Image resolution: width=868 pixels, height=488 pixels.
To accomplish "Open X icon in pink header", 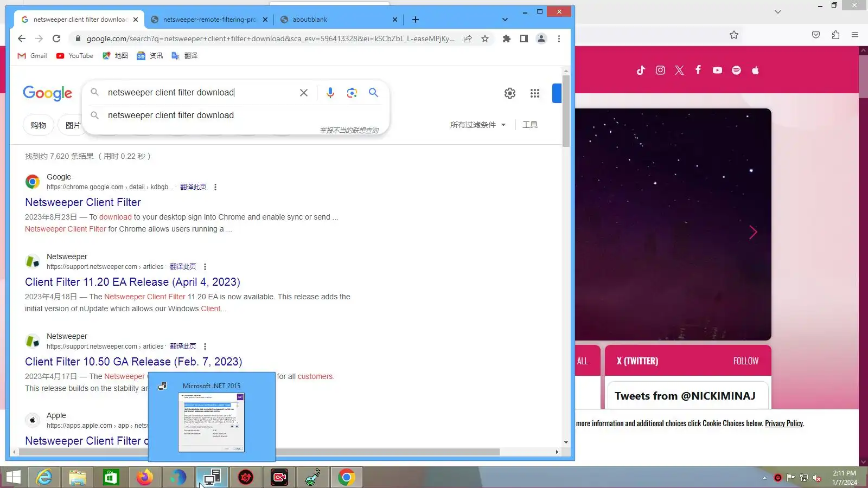I will click(x=679, y=70).
